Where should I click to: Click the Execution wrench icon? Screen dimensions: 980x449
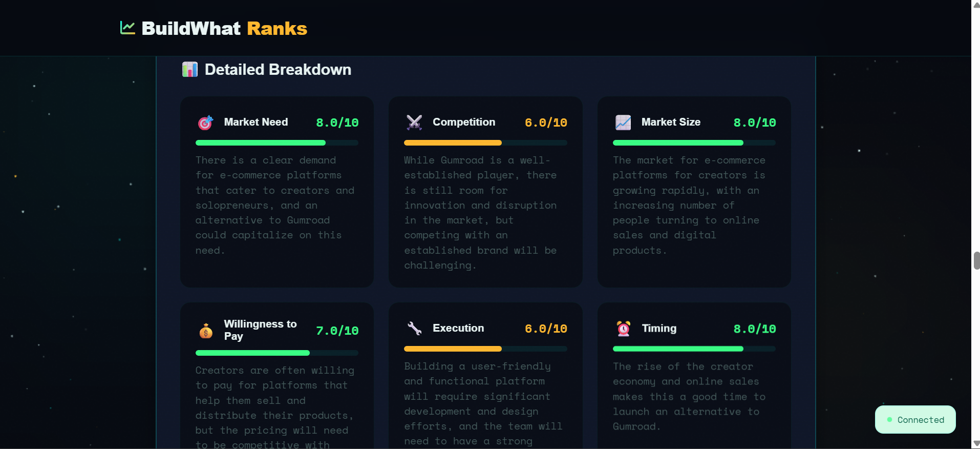coord(414,329)
